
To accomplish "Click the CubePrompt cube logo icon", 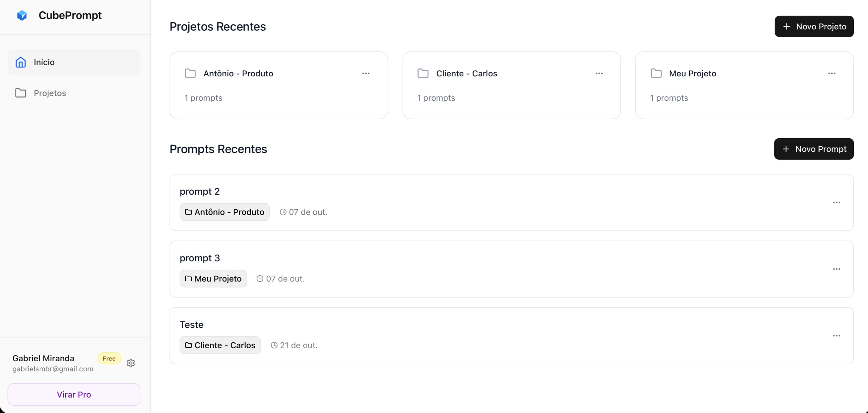I will click(x=22, y=15).
